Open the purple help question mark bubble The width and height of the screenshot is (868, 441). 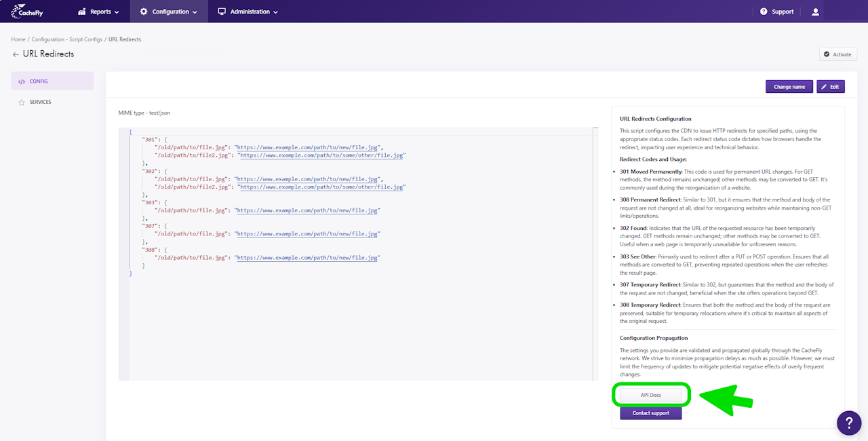pyautogui.click(x=849, y=423)
